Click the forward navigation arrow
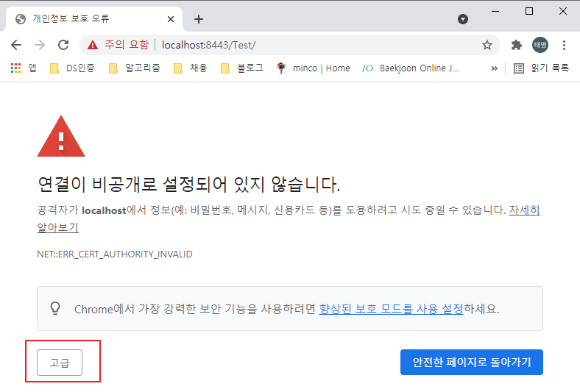This screenshot has width=580, height=392. tap(40, 45)
